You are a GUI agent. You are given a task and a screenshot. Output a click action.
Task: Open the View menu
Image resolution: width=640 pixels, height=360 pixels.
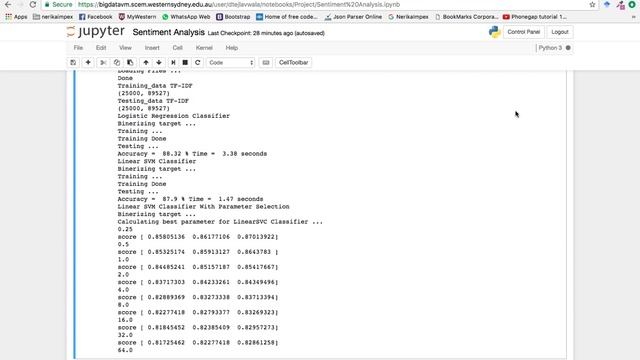125,48
